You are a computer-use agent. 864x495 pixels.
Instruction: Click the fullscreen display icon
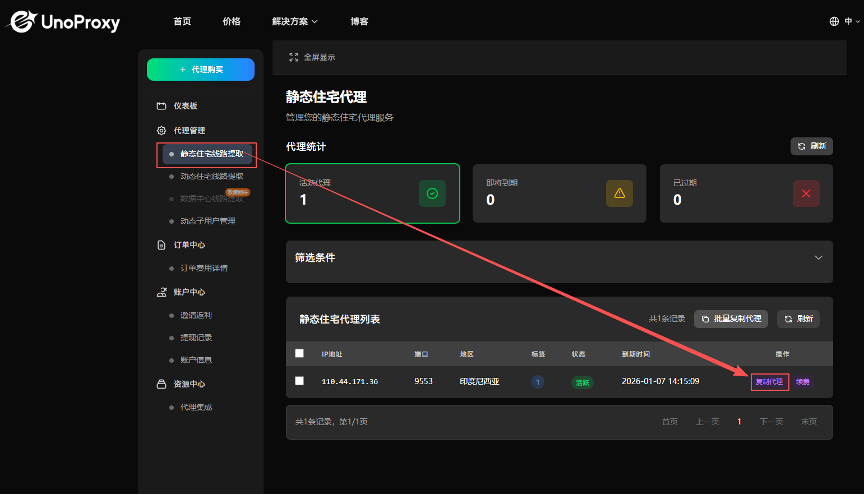tap(293, 57)
